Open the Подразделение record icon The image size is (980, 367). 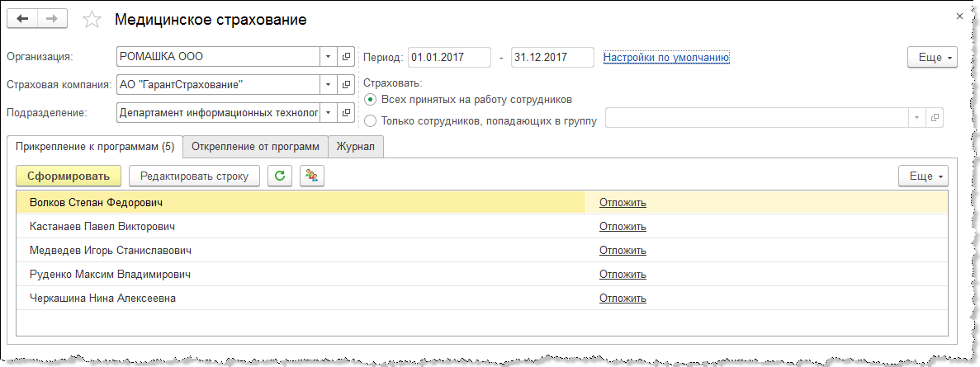click(x=346, y=112)
